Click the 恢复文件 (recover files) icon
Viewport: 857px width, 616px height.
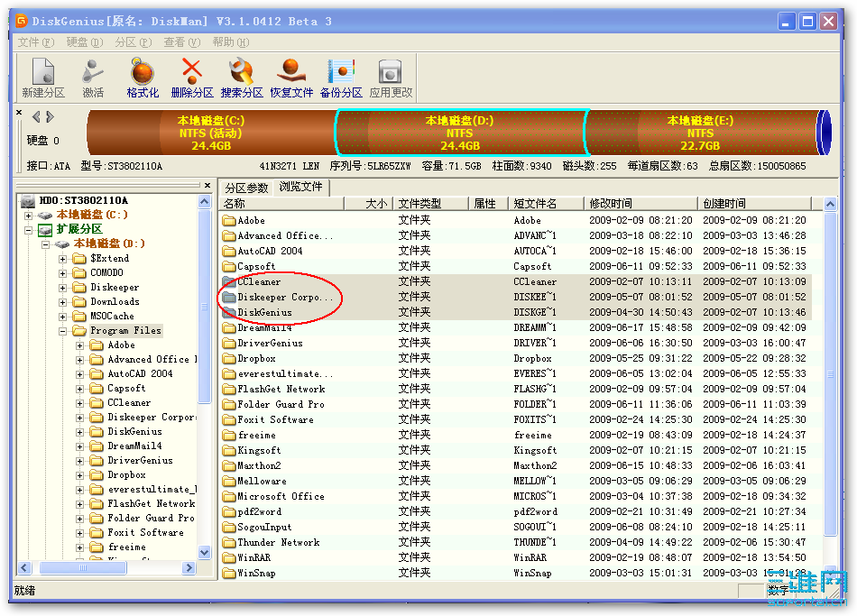(291, 71)
